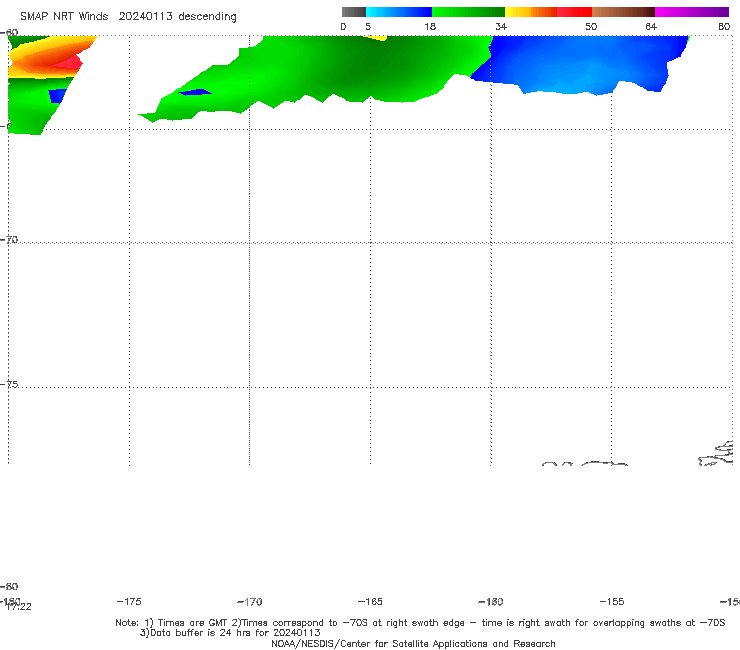The width and height of the screenshot is (740, 650).
Task: Click the title 'SMAP NRT Winds 20240113 descending'
Action: pos(128,16)
